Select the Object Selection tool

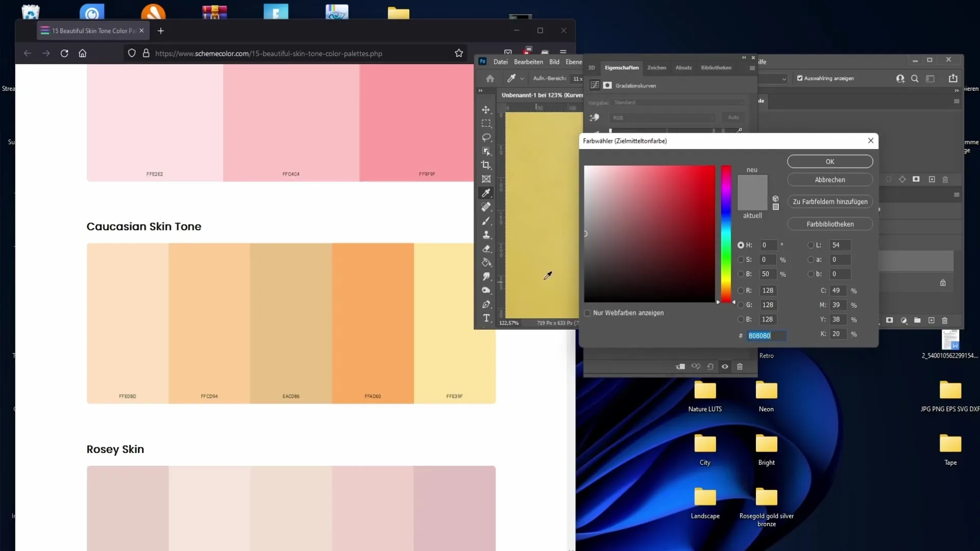[x=486, y=151]
